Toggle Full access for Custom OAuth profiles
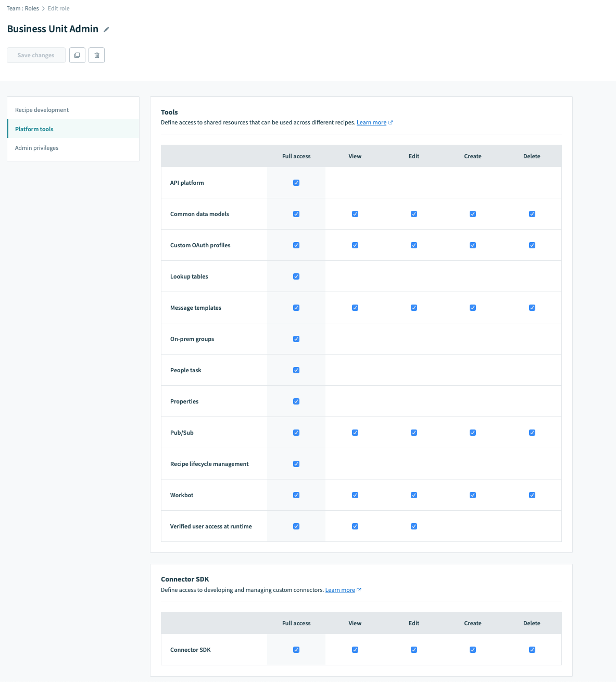The width and height of the screenshot is (616, 682). coord(296,245)
